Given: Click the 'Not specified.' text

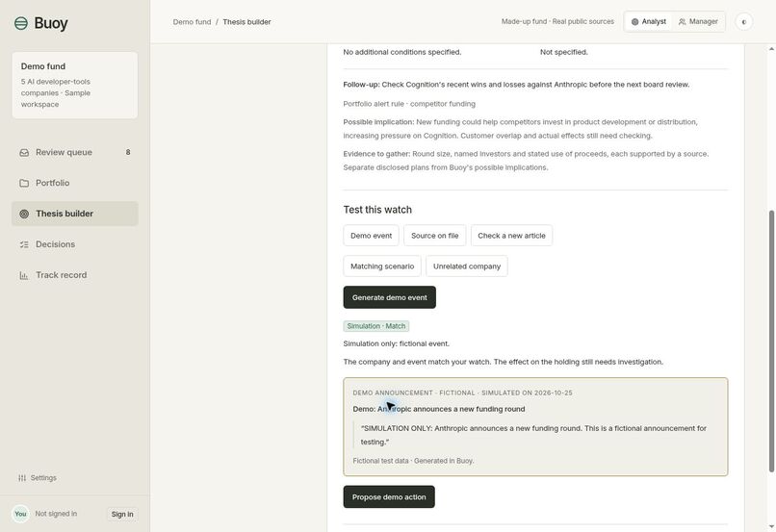Looking at the screenshot, I should tap(563, 52).
